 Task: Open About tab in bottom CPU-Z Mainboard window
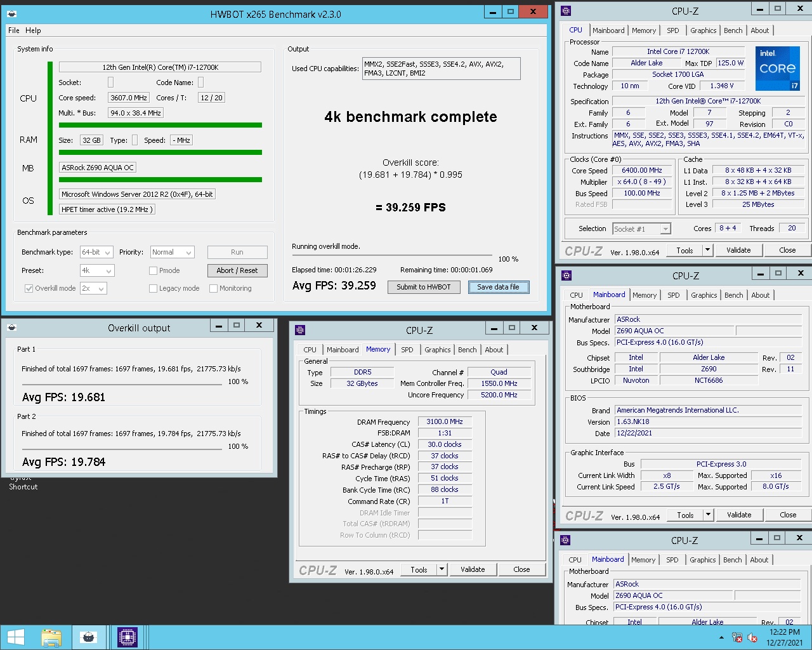pos(759,560)
